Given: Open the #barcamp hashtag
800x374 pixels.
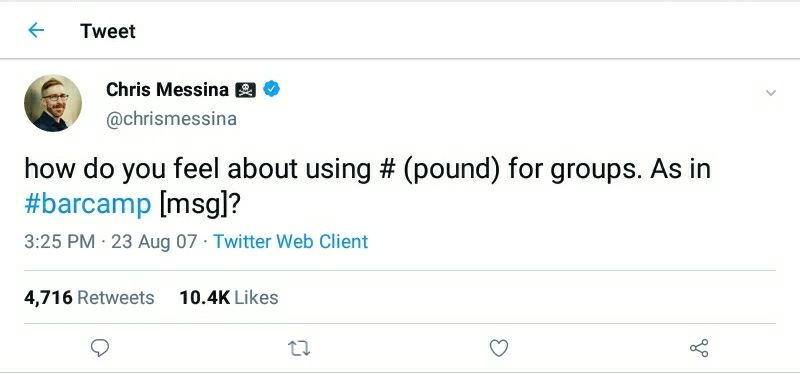Looking at the screenshot, I should click(x=88, y=205).
